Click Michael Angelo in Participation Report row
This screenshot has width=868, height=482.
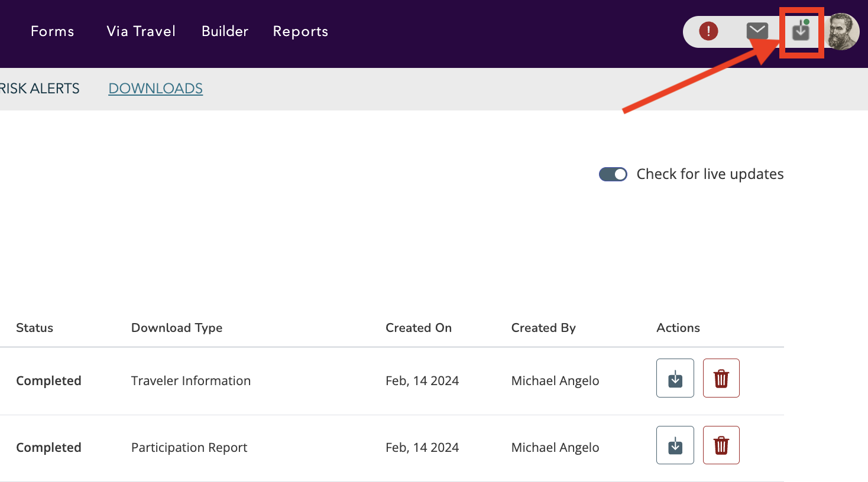tap(555, 448)
